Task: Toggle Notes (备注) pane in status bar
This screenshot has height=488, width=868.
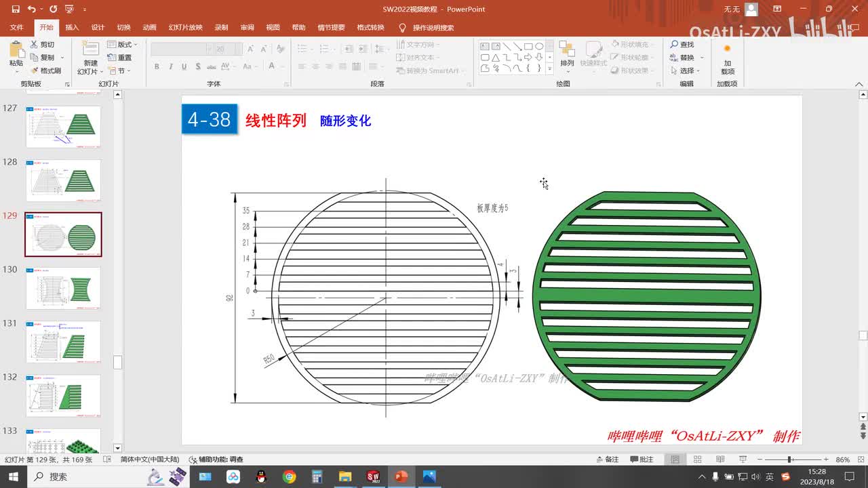Action: (x=607, y=460)
